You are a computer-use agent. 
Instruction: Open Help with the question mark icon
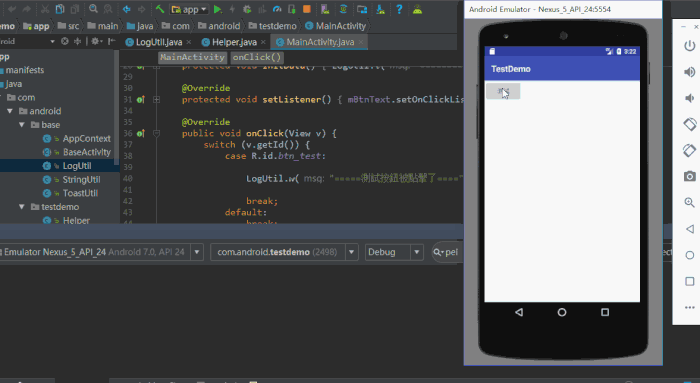tap(399, 9)
